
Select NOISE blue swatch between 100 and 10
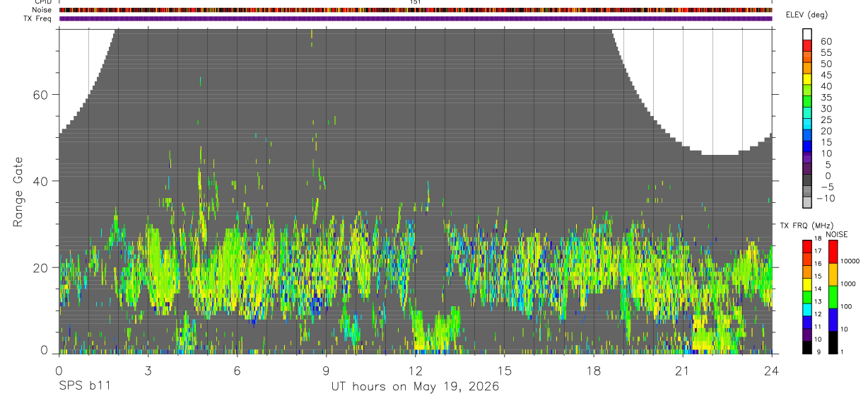point(833,318)
